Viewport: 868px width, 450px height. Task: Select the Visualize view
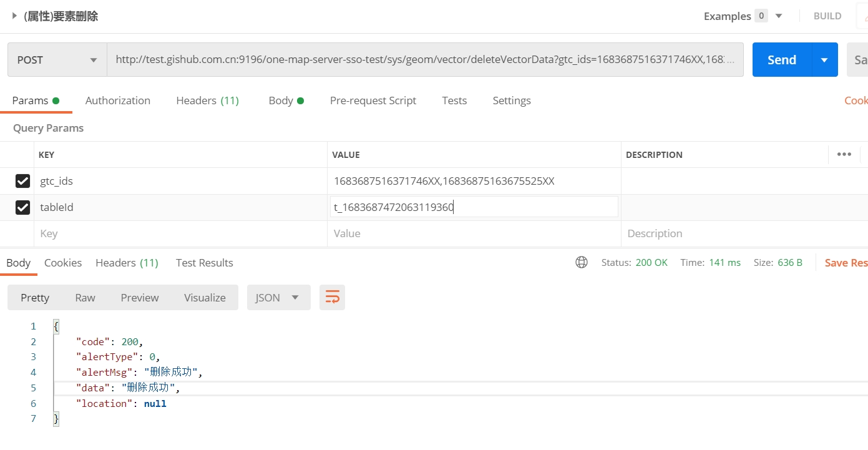(x=205, y=298)
